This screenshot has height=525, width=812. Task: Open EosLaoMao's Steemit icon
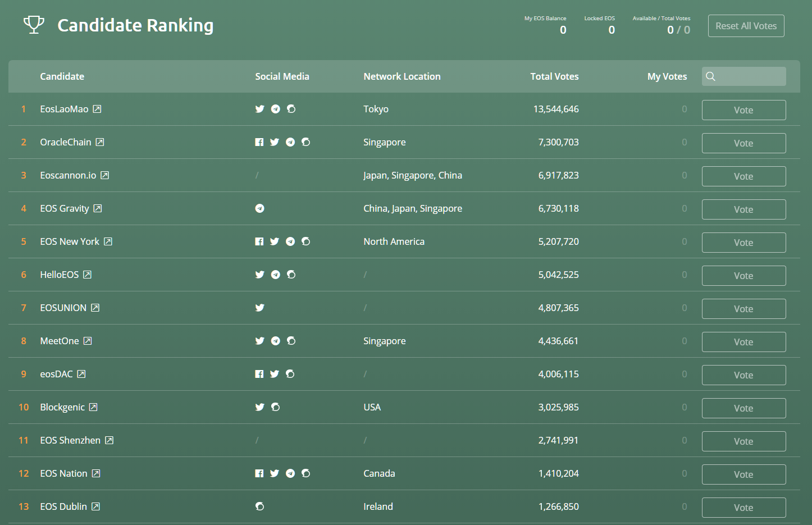(291, 109)
